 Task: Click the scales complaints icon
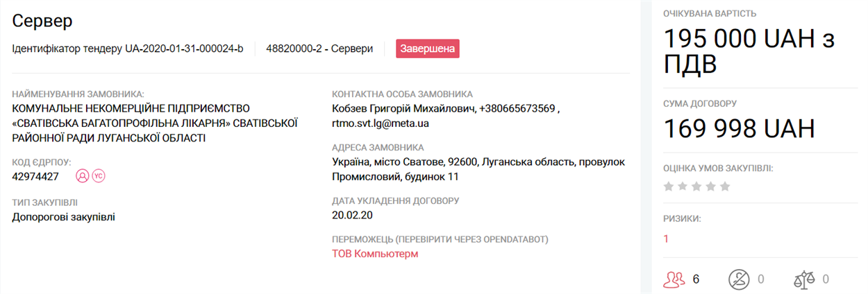pyautogui.click(x=803, y=279)
